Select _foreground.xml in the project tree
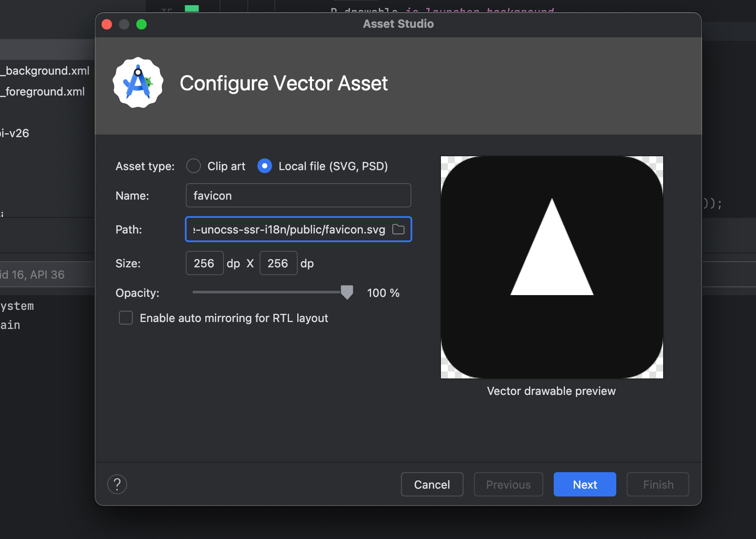Viewport: 756px width, 539px height. [43, 92]
